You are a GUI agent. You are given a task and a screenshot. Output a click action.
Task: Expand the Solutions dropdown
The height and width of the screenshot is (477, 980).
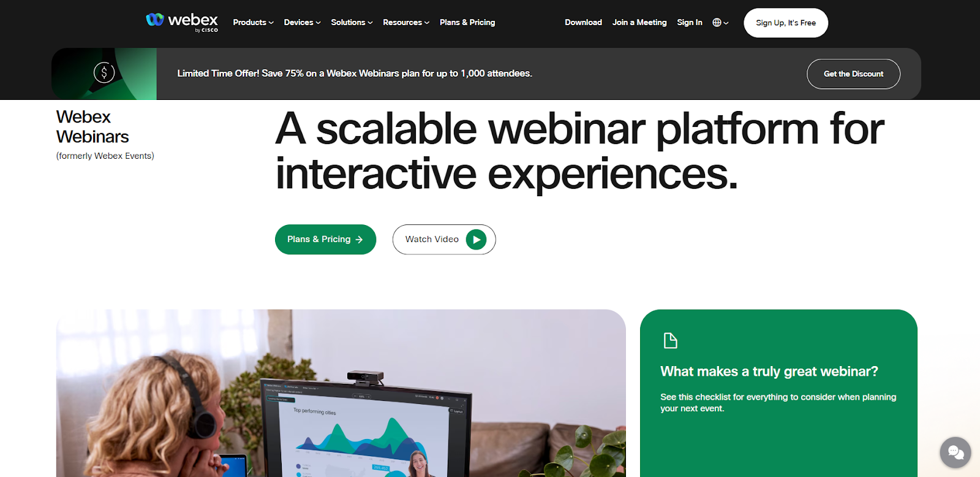pyautogui.click(x=352, y=23)
